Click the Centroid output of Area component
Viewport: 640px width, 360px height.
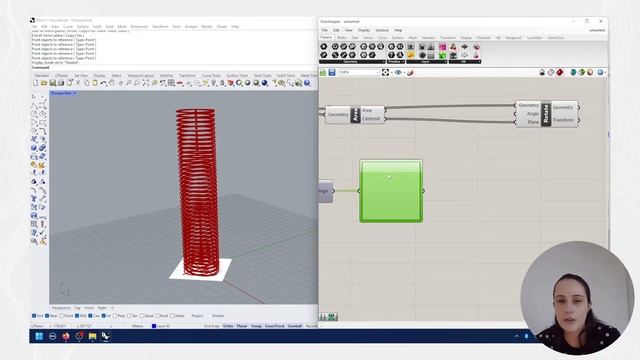tap(371, 119)
